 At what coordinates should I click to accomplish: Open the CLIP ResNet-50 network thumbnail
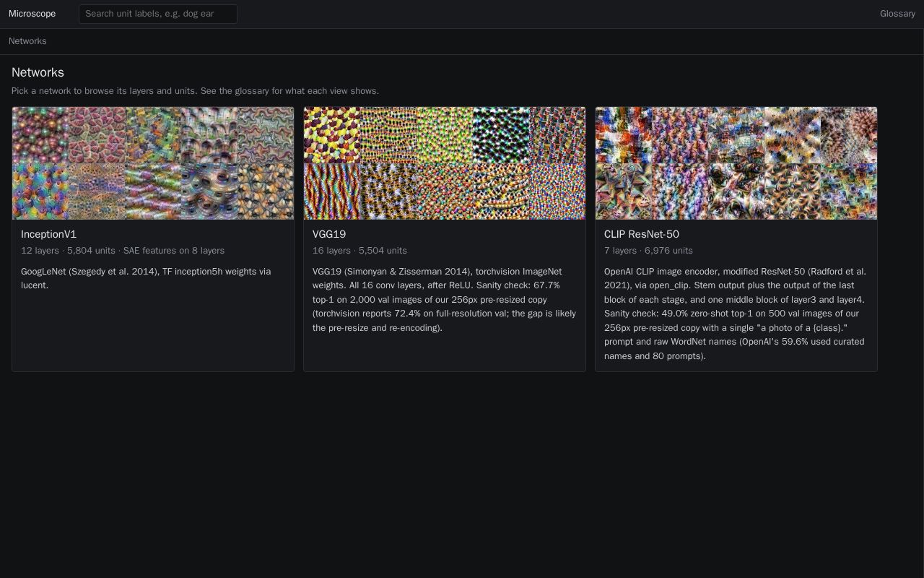tap(736, 163)
